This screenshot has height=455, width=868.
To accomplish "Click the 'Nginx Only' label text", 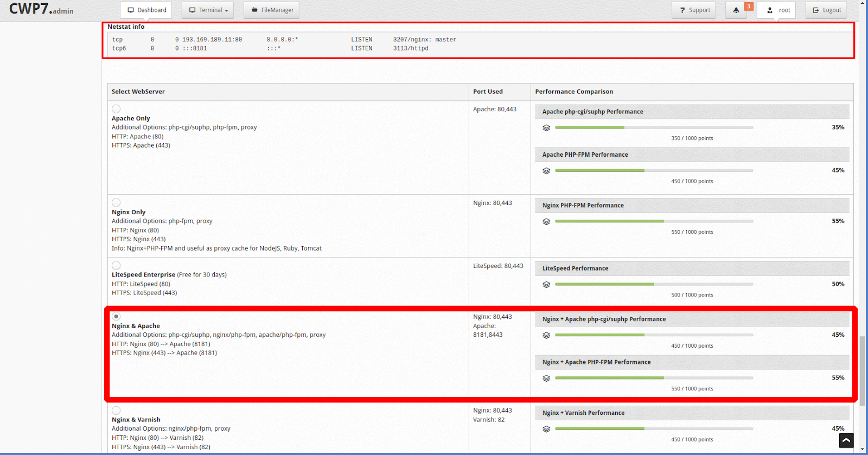I will pos(129,212).
